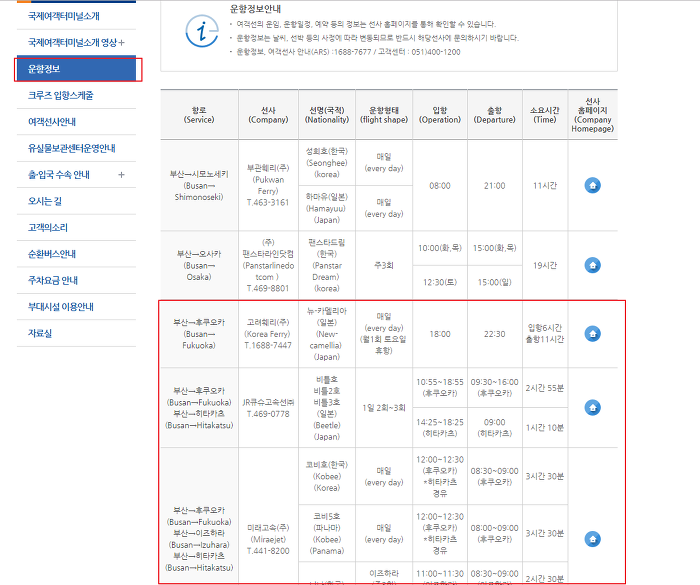
Task: Click the 2시간 55분 duration cell
Action: [545, 388]
